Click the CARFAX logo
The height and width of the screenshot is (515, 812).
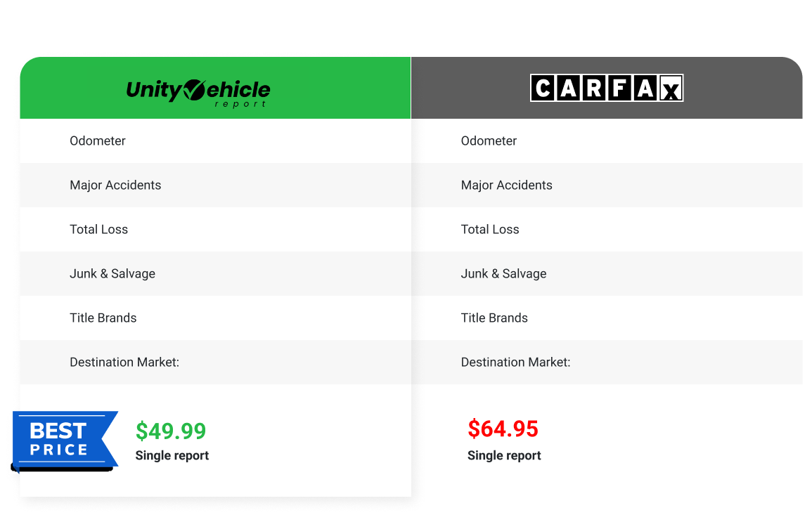click(606, 89)
